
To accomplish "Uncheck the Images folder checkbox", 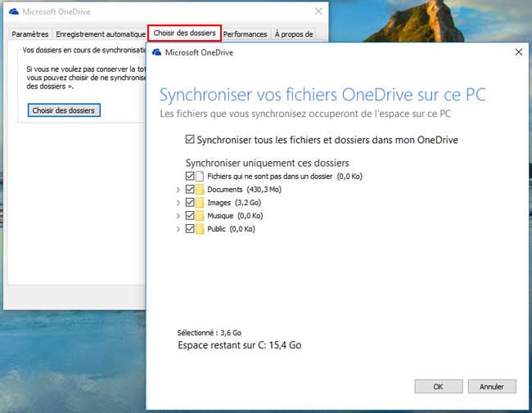I will pos(190,203).
